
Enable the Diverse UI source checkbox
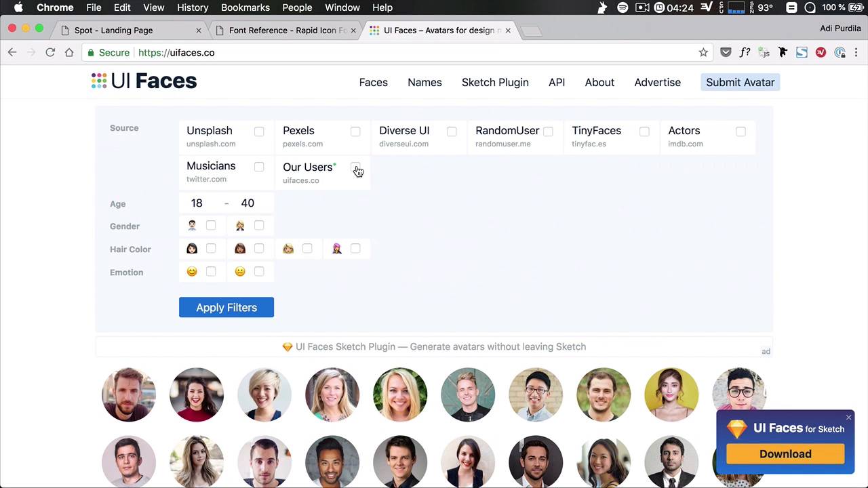[x=452, y=131]
